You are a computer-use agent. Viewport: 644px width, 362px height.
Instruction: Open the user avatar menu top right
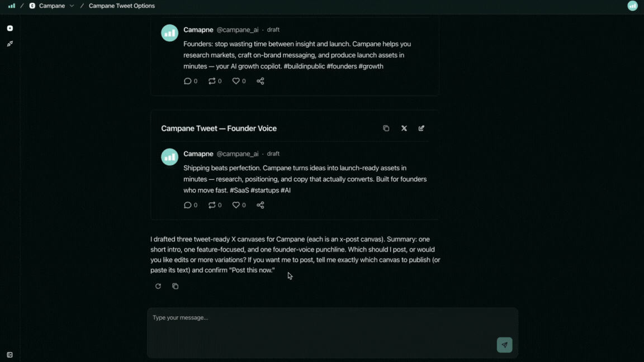632,6
